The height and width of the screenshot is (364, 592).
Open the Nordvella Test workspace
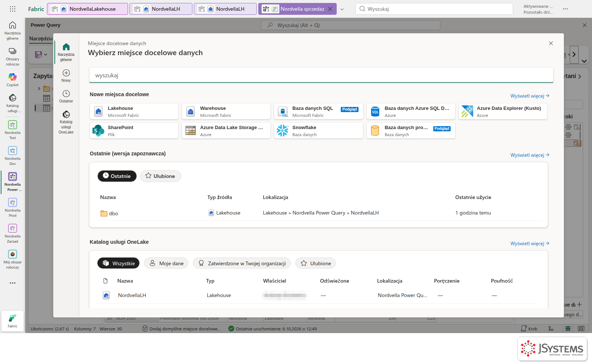(x=13, y=130)
